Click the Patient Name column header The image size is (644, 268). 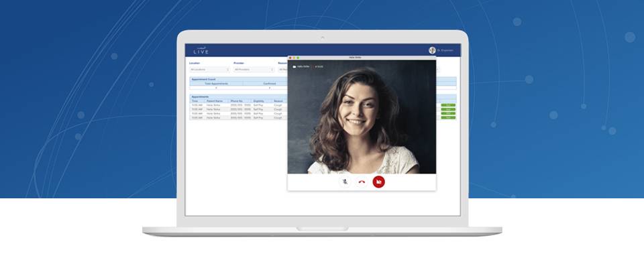[215, 101]
